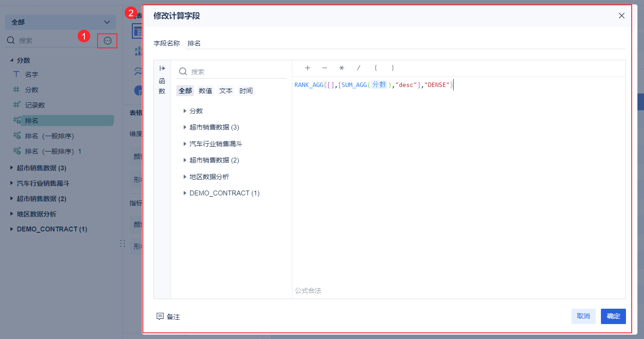
Task: Click the number icon beside 分数 field
Action: (17, 90)
